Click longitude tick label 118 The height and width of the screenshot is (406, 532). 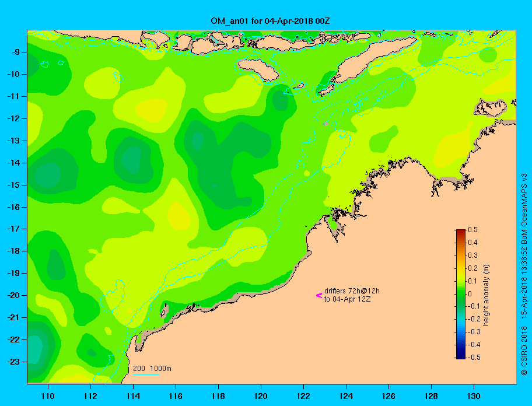218,396
